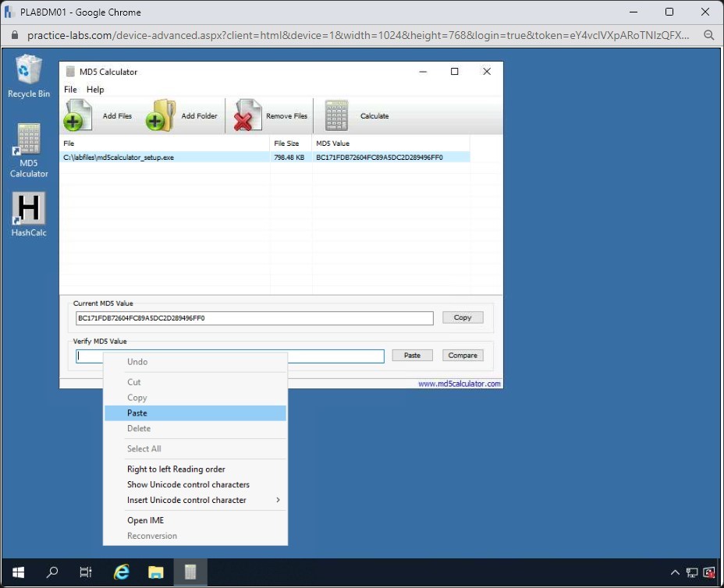This screenshot has width=724, height=588.
Task: Click the Add Files toolbar icon
Action: [x=79, y=115]
